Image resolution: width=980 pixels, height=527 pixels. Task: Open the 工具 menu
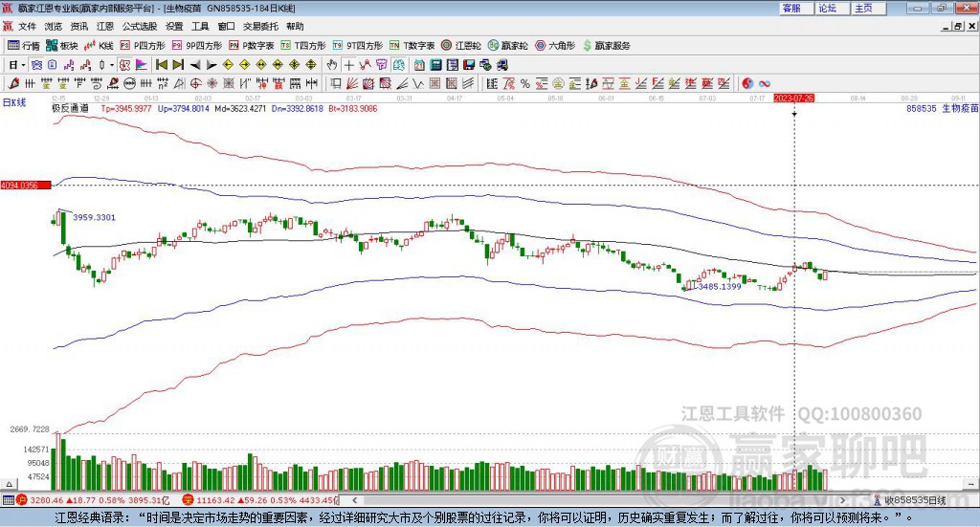pos(200,26)
